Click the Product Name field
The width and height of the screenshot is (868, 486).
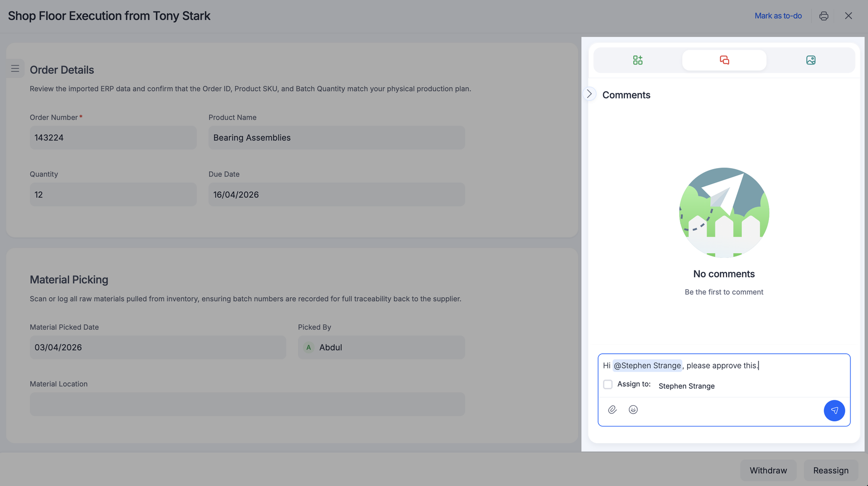tap(336, 138)
